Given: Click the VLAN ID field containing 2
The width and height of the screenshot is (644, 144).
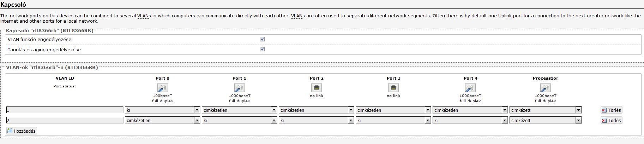Looking at the screenshot, I should (x=65, y=120).
